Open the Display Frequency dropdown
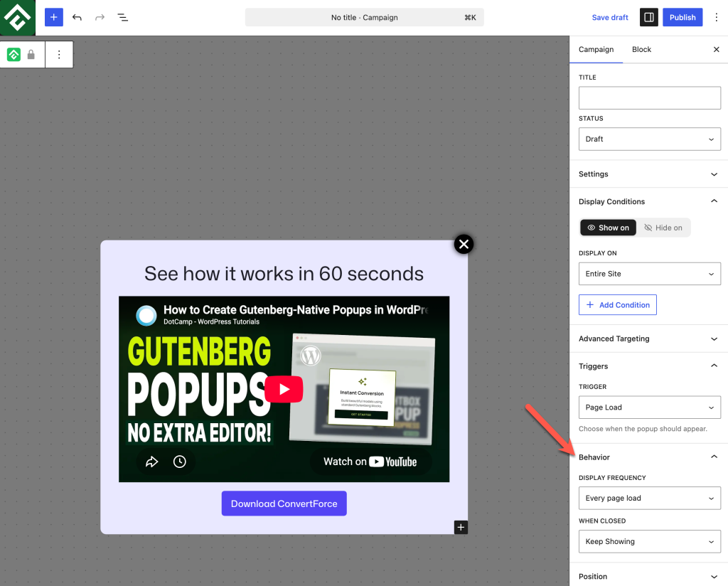Screen dimensions: 728x586 pos(649,499)
